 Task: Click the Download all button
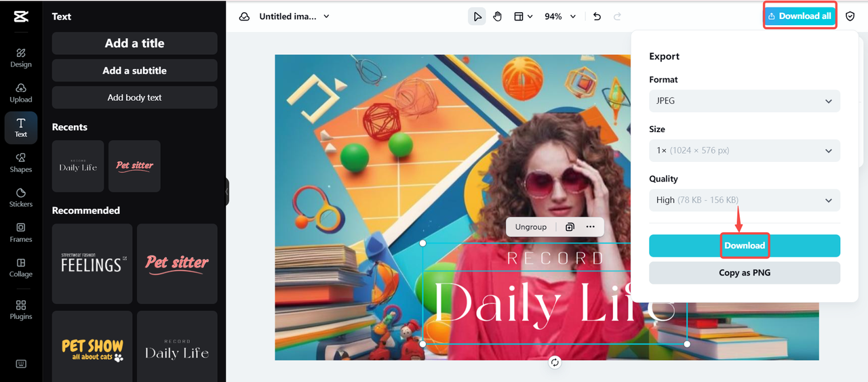[800, 16]
